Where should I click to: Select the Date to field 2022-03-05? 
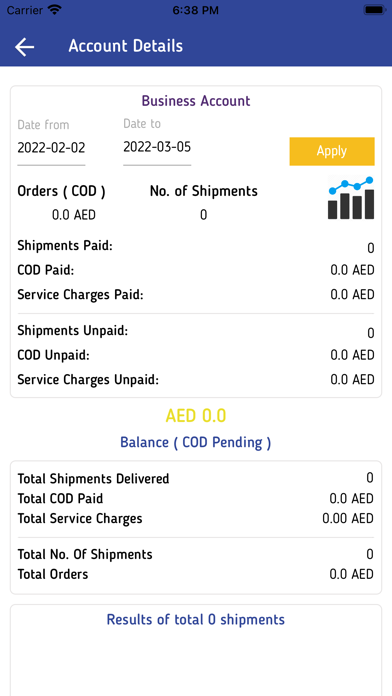(157, 147)
